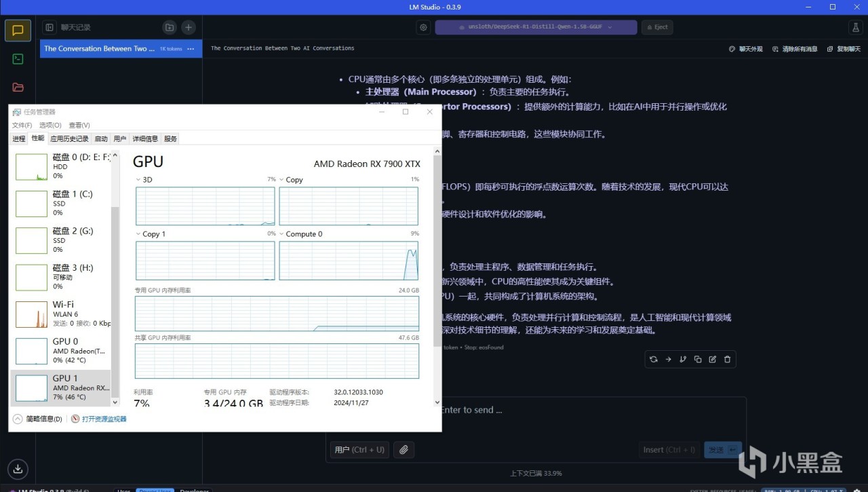Open the Developer terminal icon in sidebar
Image resolution: width=868 pixels, height=492 pixels.
coord(18,59)
